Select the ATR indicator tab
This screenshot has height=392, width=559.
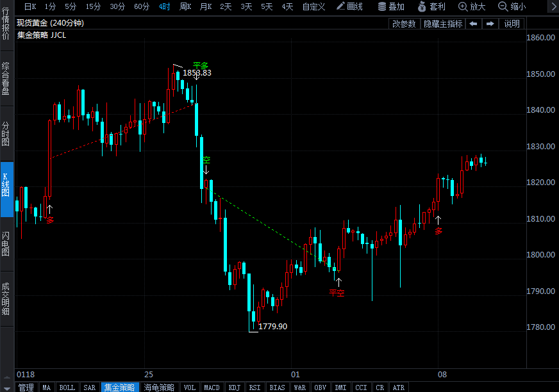pos(399,388)
